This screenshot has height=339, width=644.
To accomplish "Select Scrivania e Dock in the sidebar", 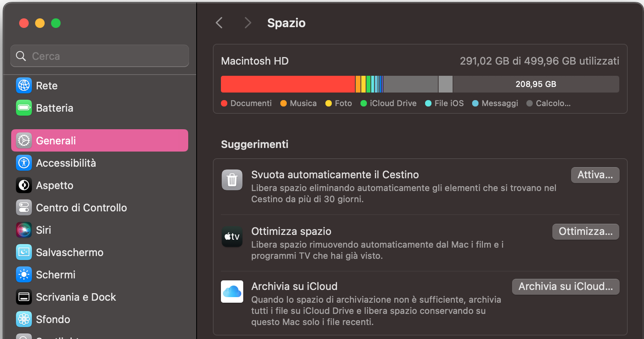I will 24,297.
